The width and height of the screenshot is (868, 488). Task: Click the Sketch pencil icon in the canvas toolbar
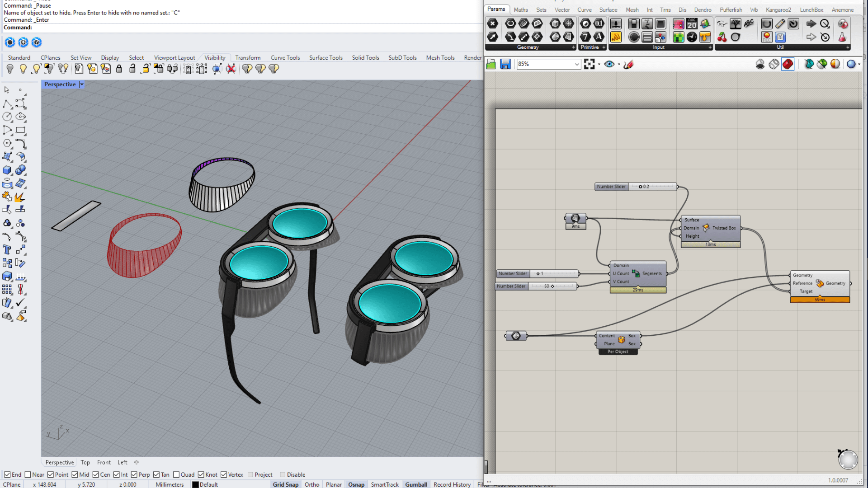[x=628, y=64]
